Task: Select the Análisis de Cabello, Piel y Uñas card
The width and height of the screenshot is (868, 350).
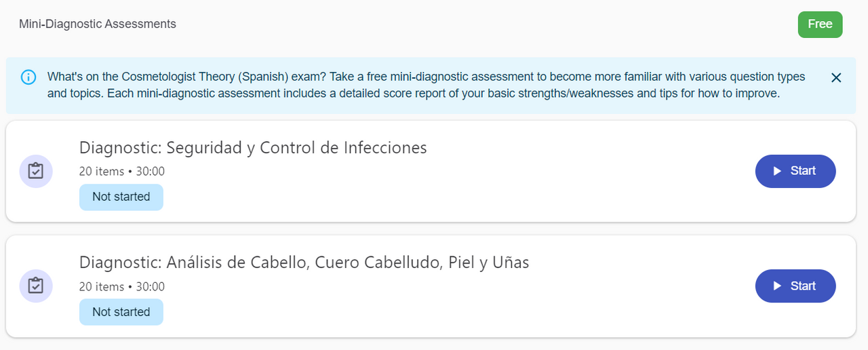Action: 475,312
